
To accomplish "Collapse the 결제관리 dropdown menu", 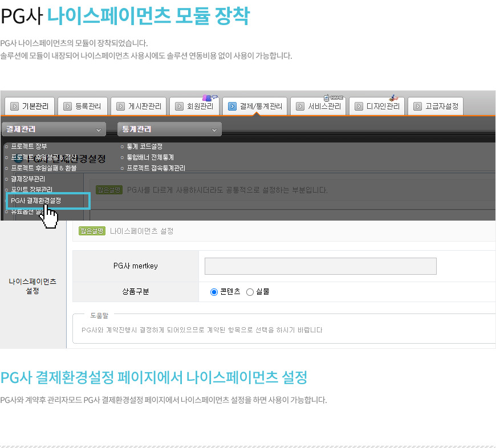I will (54, 129).
